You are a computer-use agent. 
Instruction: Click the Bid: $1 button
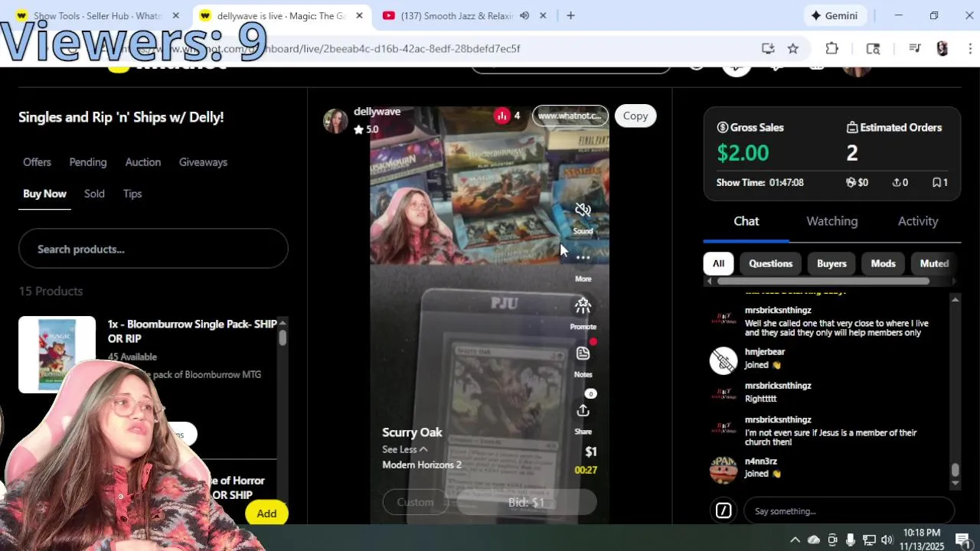pos(526,502)
